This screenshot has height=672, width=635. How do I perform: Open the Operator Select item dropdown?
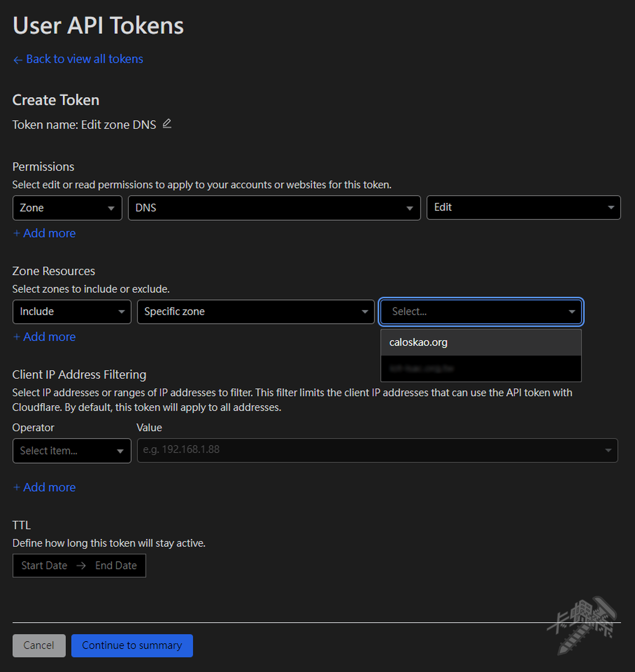coord(72,451)
